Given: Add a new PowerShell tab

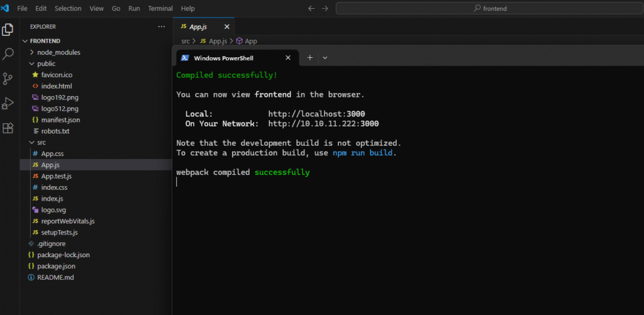Looking at the screenshot, I should [309, 57].
